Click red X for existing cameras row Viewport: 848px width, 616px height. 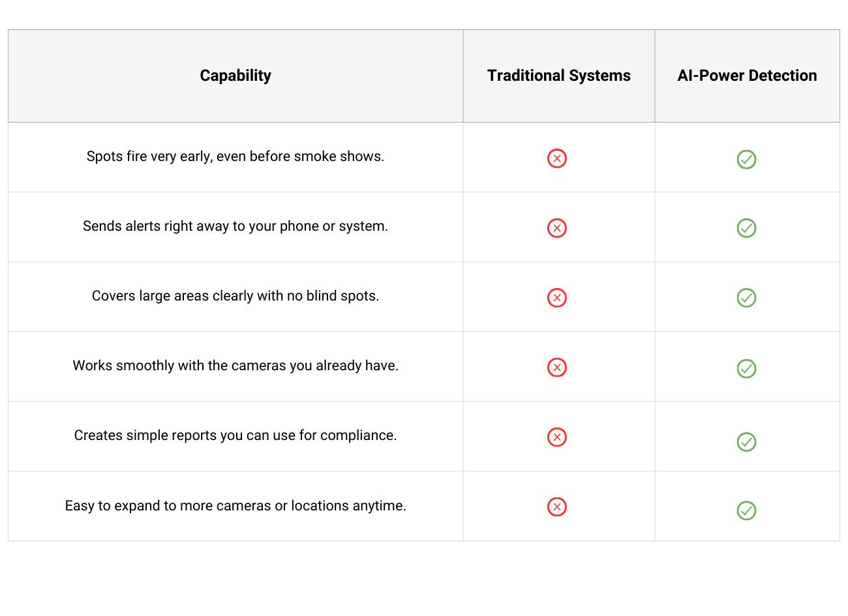(557, 368)
